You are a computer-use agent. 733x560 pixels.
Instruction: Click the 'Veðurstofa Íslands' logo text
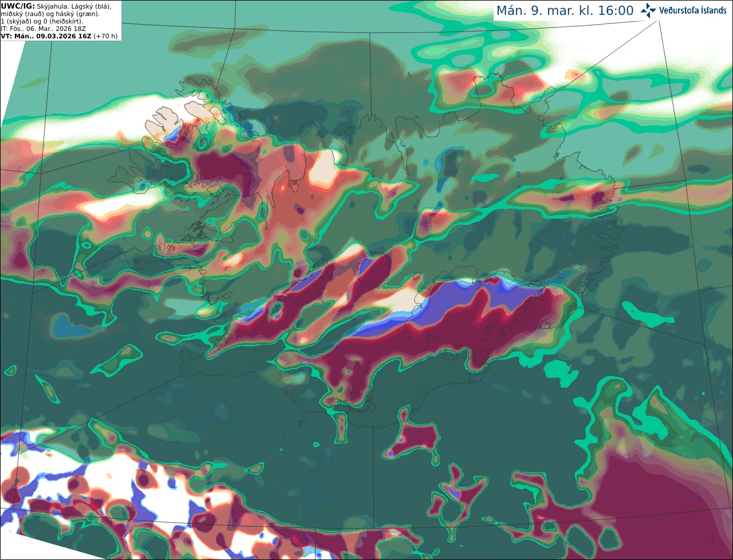[x=692, y=10]
